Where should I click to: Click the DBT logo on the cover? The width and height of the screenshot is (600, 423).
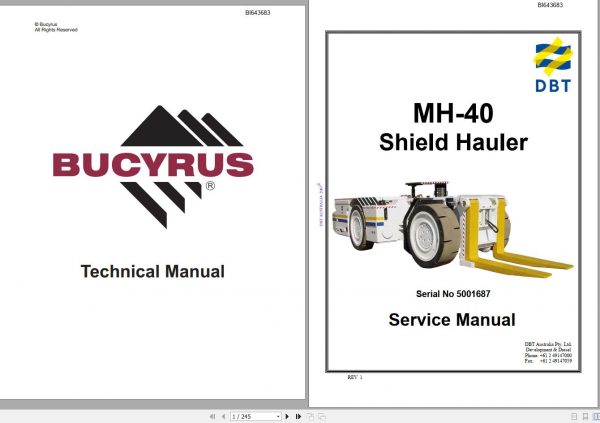pyautogui.click(x=553, y=65)
